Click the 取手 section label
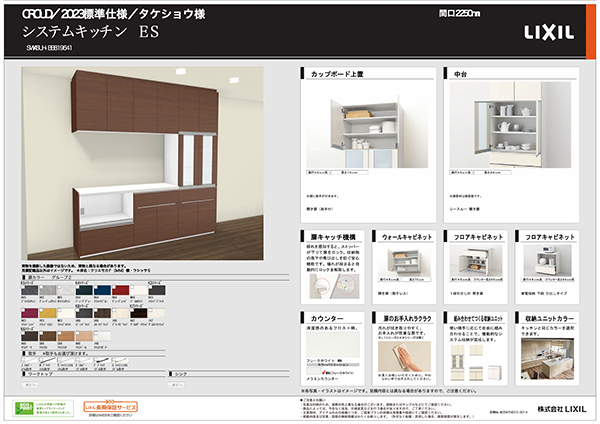 [x=32, y=354]
